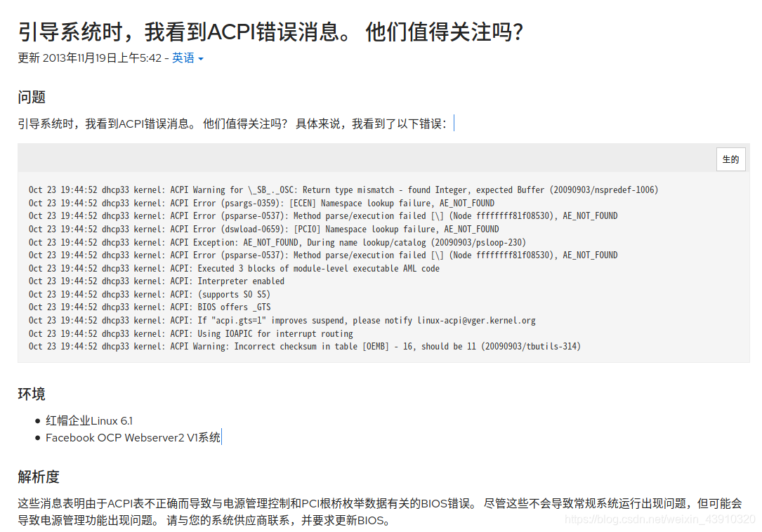Click the log line "ACPI: Interpreter enabled"

(157, 281)
